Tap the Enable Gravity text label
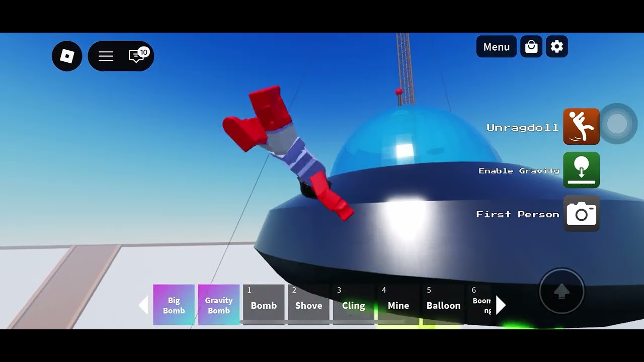The image size is (644, 362). coord(519,171)
